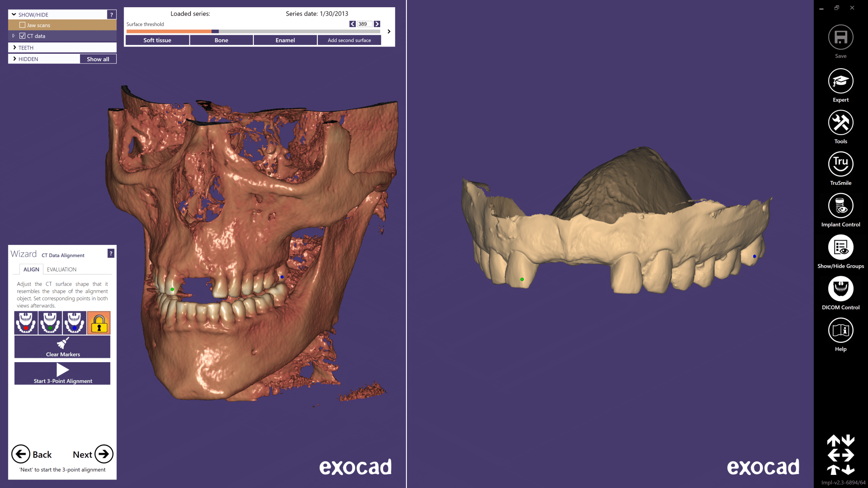Select the red point marker jaw icon
The image size is (868, 488).
pyautogui.click(x=26, y=323)
